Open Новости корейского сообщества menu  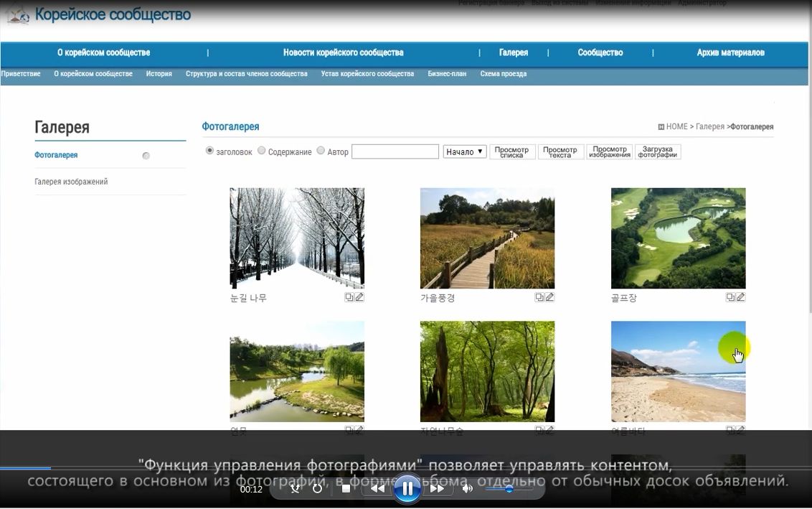coord(343,52)
